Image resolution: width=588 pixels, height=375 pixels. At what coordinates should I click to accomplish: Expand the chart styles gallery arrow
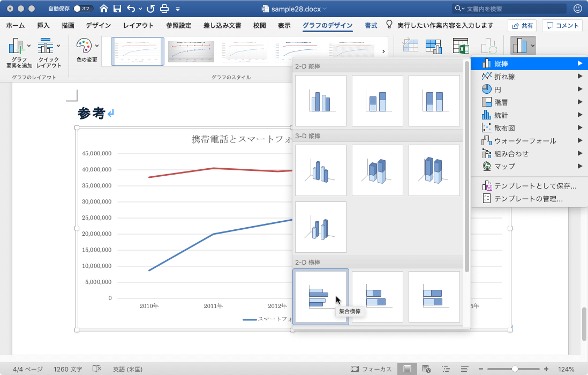coord(383,51)
